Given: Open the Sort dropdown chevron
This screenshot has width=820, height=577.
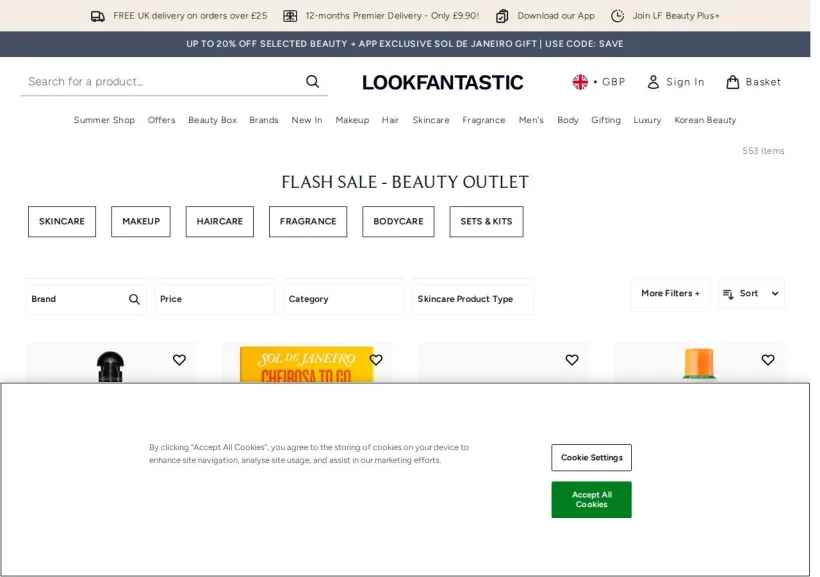Looking at the screenshot, I should 775,293.
